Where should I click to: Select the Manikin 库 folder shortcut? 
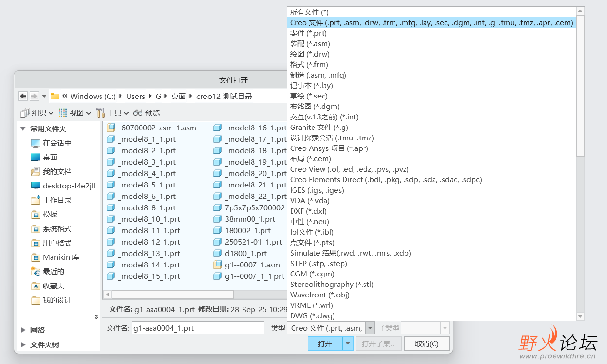coord(61,257)
